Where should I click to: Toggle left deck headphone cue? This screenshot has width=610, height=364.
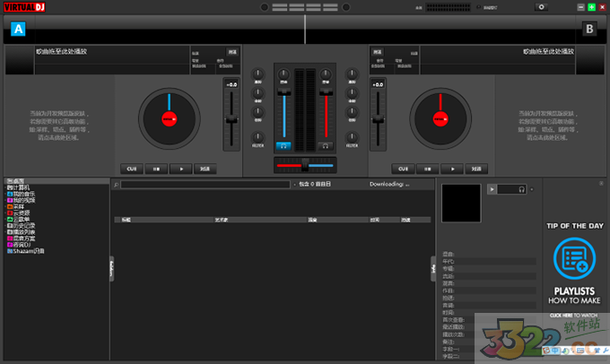(283, 146)
